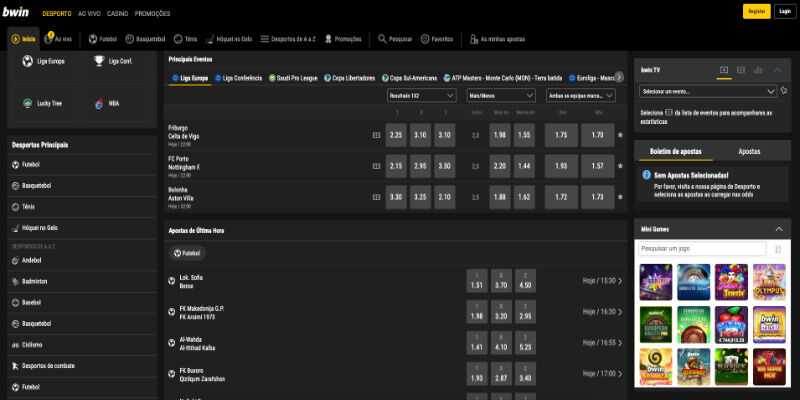
Task: Switch to the Apostas tab in bet slip
Action: pos(749,152)
